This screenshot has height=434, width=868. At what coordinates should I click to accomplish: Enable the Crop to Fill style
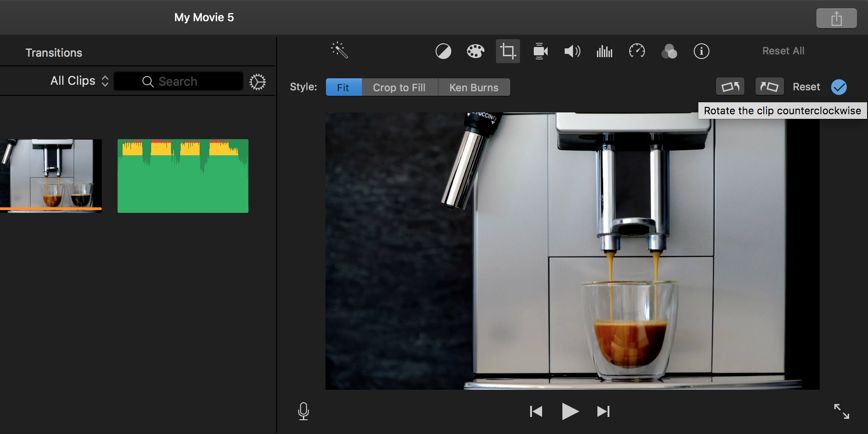click(x=399, y=87)
